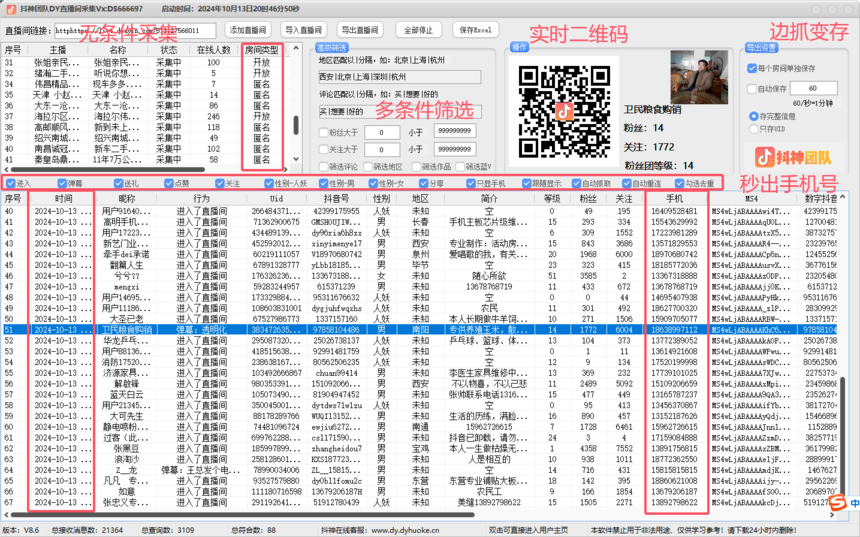Screen dimensions: 860x537
Task: Click the live QR code image
Action: click(x=564, y=111)
